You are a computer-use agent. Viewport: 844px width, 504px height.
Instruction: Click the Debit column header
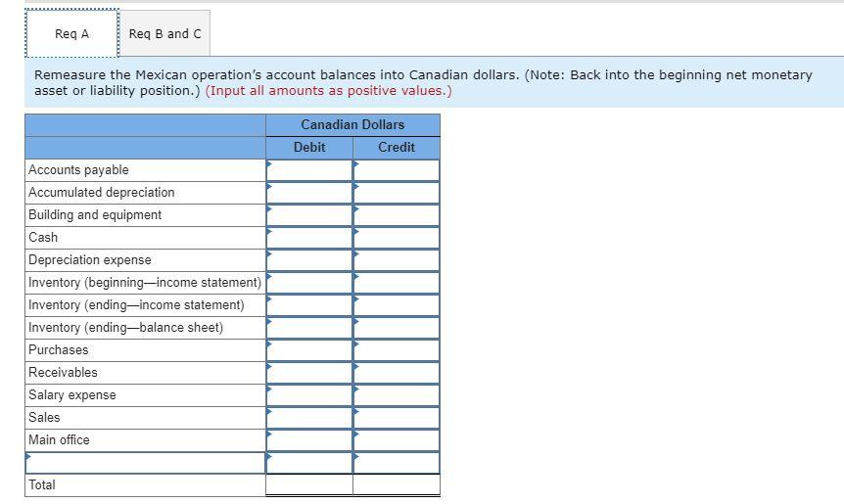point(309,148)
